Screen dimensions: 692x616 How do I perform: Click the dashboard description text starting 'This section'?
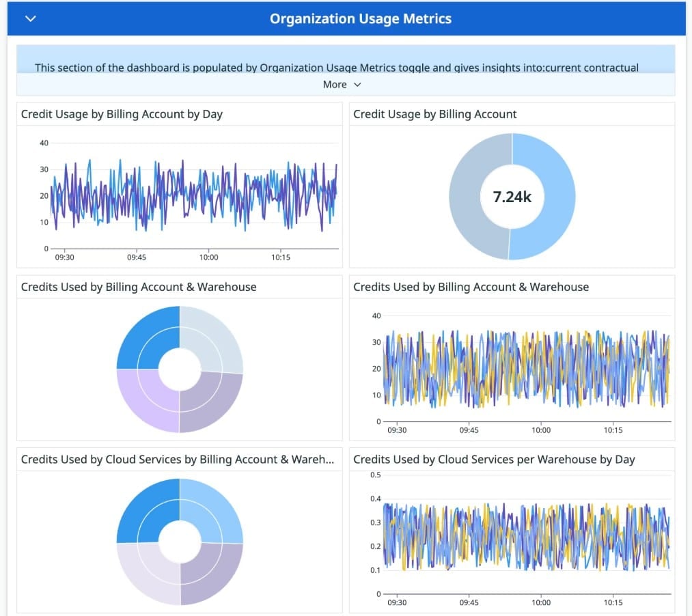click(x=336, y=68)
